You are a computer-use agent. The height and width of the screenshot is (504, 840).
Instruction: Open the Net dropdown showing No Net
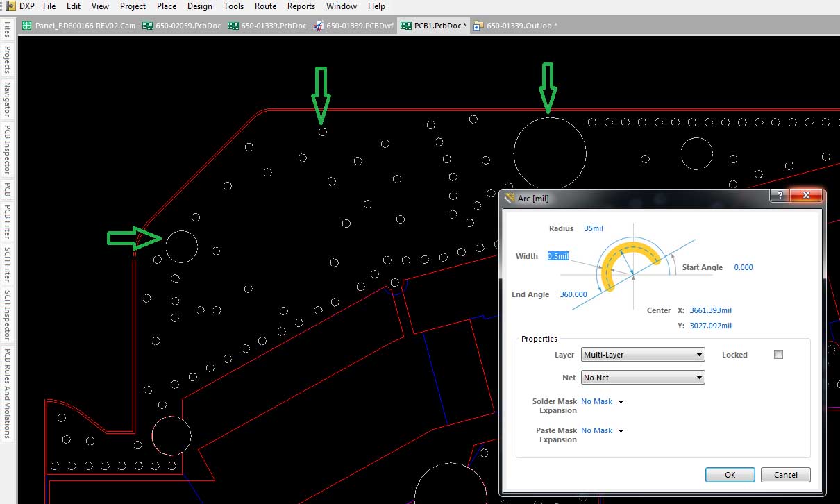click(643, 378)
